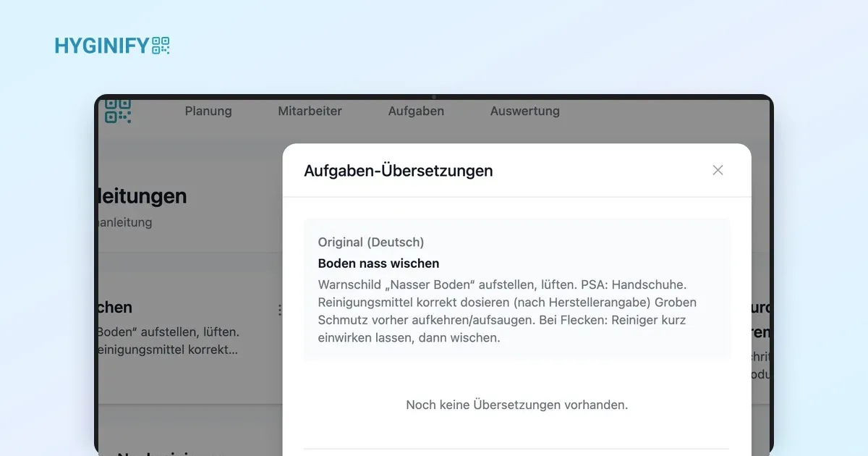Image resolution: width=868 pixels, height=456 pixels.
Task: Click the QR code app icon in the navbar
Action: tap(118, 111)
